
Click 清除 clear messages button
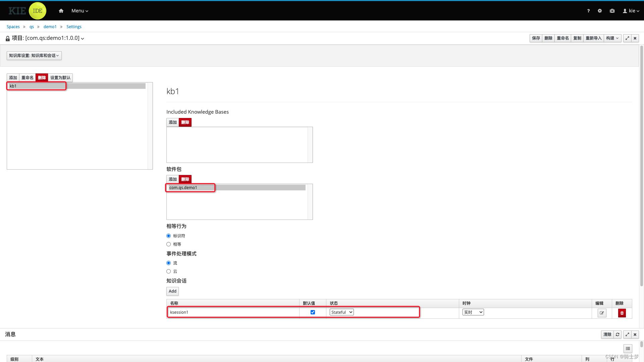(607, 335)
